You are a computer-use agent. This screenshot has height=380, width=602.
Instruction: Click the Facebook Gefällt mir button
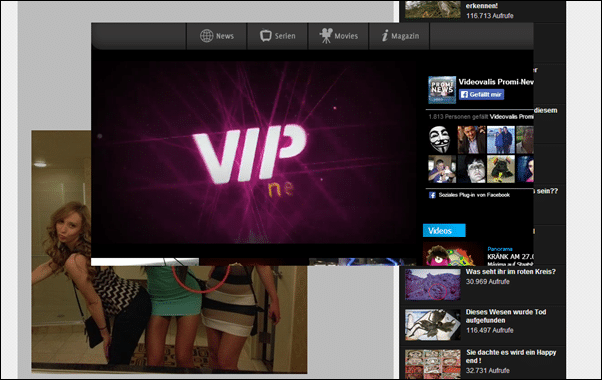coord(481,94)
